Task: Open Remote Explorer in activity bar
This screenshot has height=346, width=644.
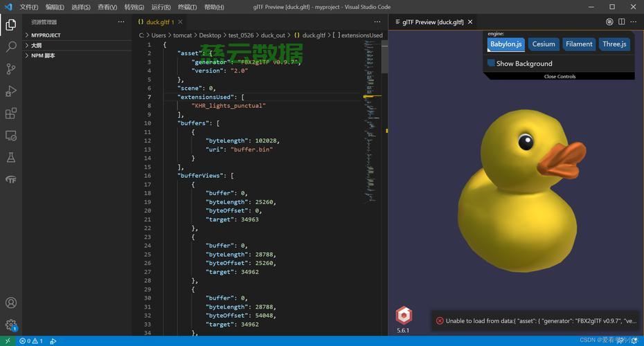Action: click(x=11, y=136)
